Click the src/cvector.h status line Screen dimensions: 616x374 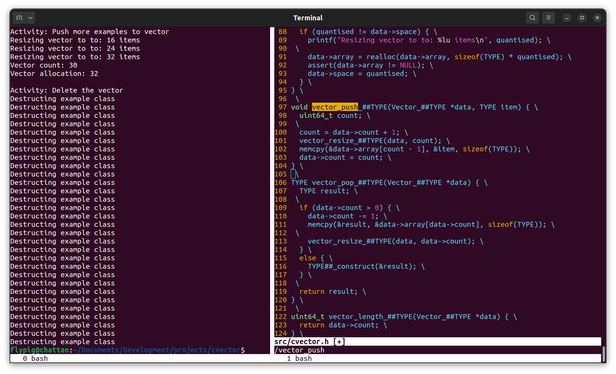pos(438,341)
